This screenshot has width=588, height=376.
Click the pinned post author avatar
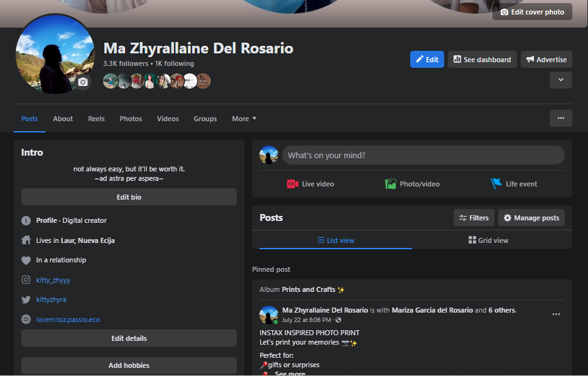pyautogui.click(x=269, y=315)
